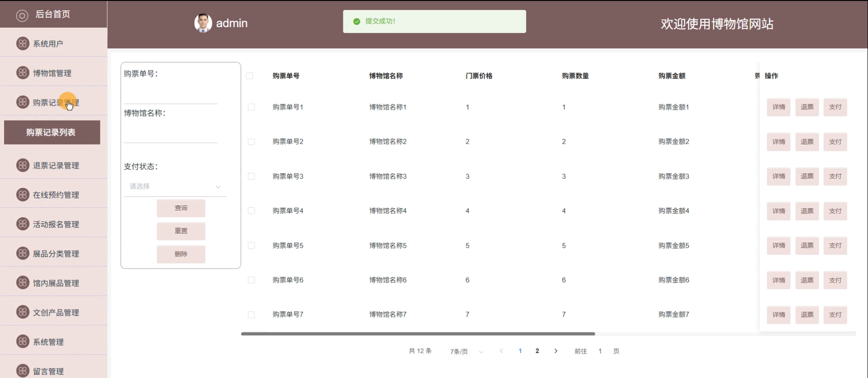Click the 前往 page number input
868x378 pixels.
[600, 351]
